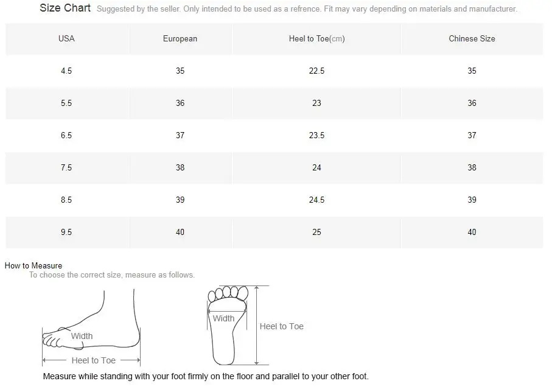
Task: Click Width label on side-view foot
Action: coord(82,336)
